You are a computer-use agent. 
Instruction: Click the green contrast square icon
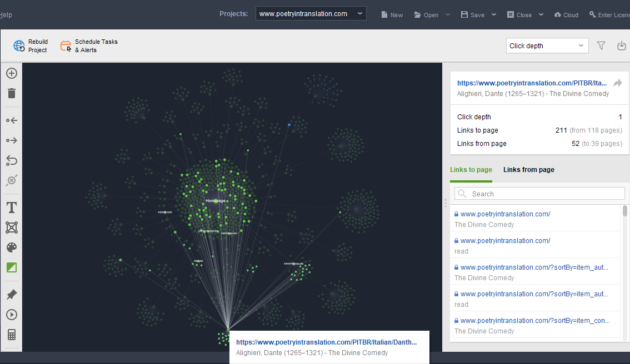12,267
